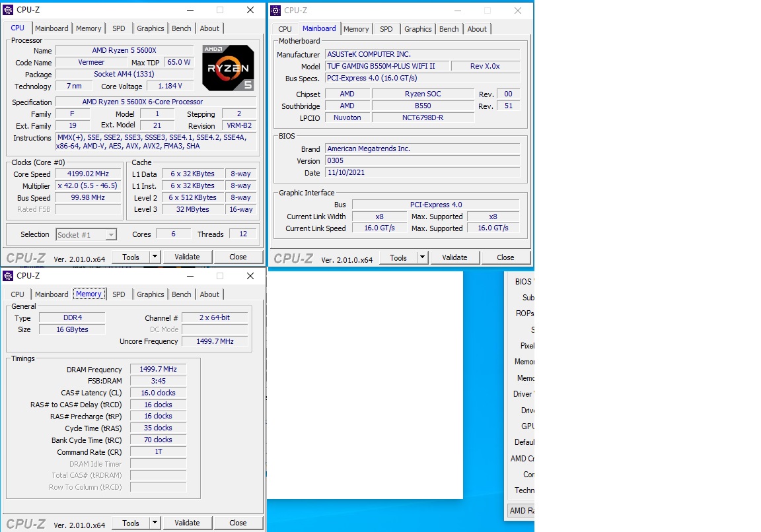Open the SPD tab in the CPU window
The height and width of the screenshot is (532, 761).
(119, 28)
